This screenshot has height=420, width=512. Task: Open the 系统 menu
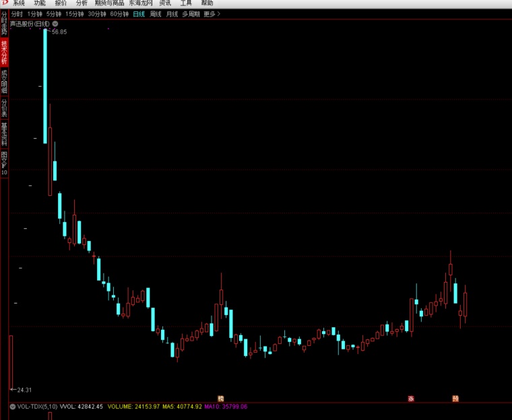coord(19,3)
